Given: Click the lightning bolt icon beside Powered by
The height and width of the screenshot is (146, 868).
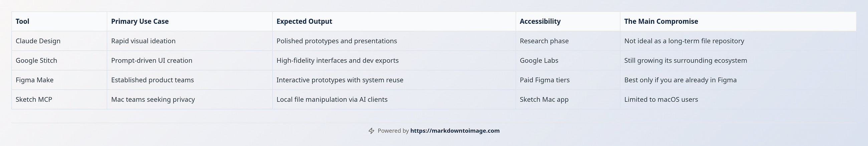Looking at the screenshot, I should 371,131.
